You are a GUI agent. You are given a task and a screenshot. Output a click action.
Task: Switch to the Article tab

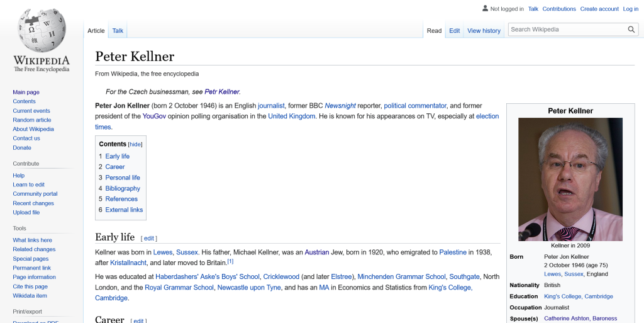[96, 30]
